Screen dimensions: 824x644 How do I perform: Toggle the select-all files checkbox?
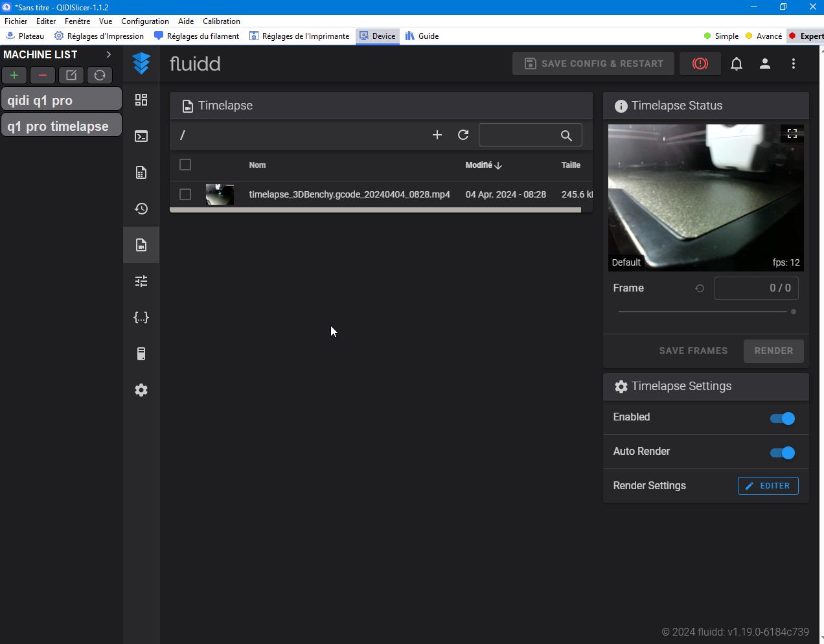(x=185, y=165)
